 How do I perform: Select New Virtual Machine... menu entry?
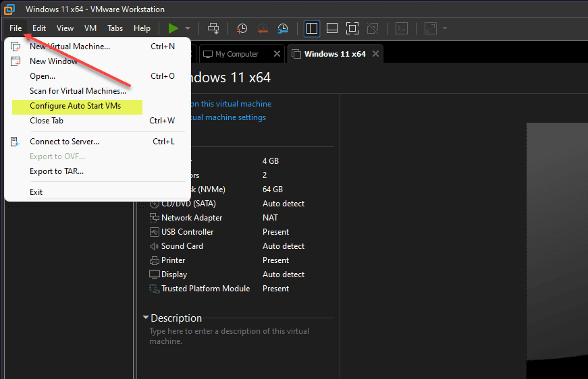(x=97, y=47)
